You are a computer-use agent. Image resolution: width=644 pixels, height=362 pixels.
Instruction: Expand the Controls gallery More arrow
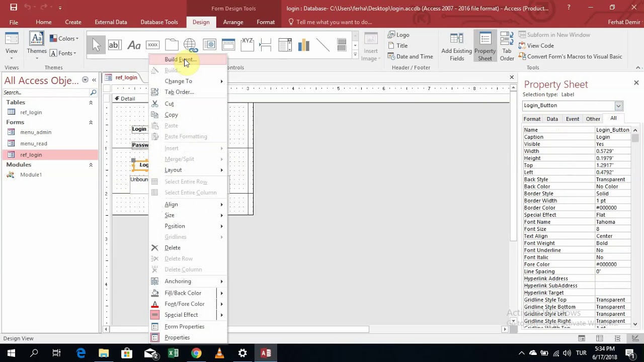[x=355, y=54]
